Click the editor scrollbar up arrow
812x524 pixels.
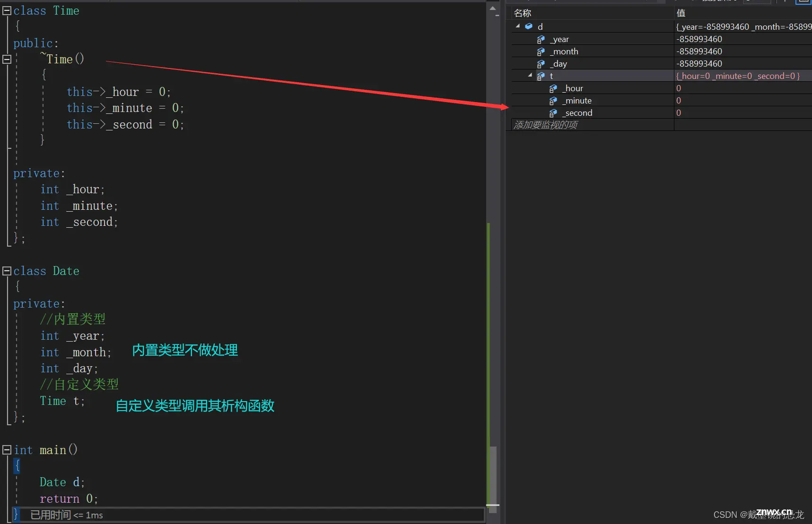click(x=492, y=9)
